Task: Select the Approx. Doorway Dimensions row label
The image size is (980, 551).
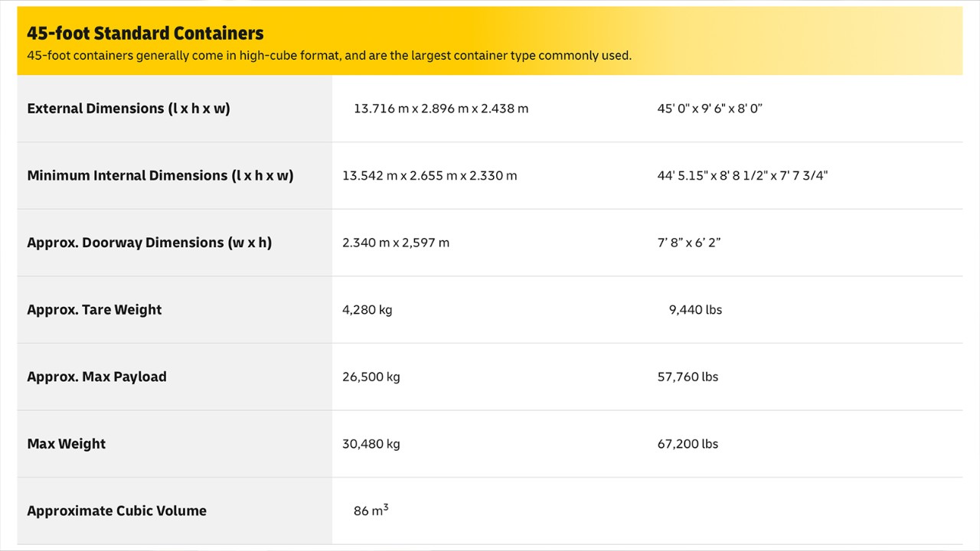Action: 149,243
